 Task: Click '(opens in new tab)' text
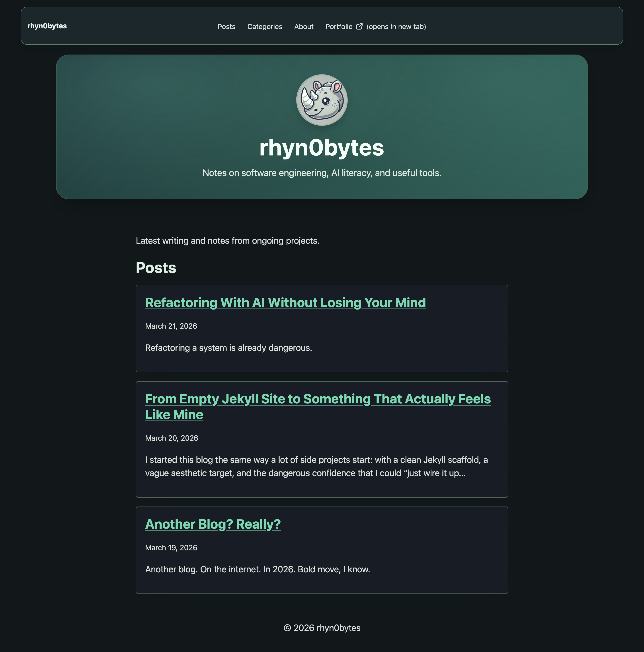396,27
